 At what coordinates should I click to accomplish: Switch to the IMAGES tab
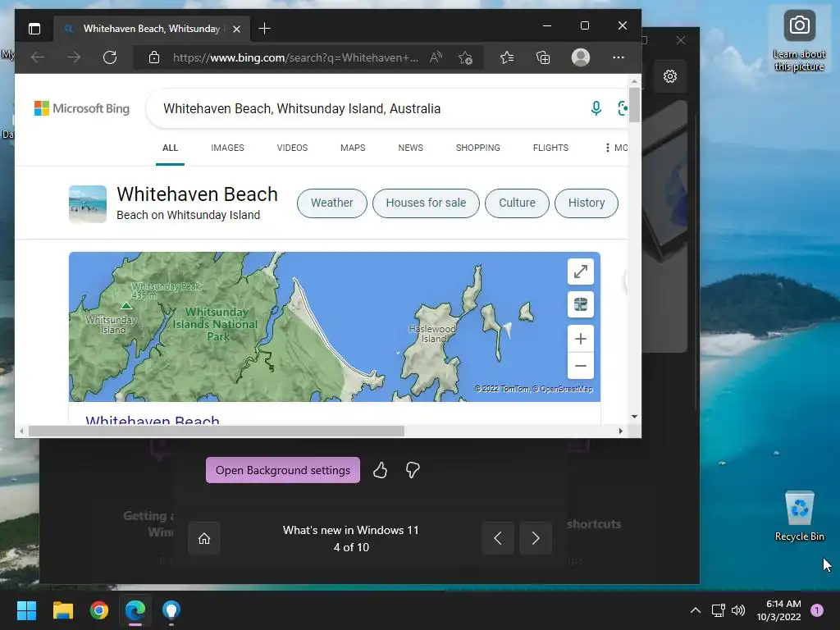coord(227,148)
